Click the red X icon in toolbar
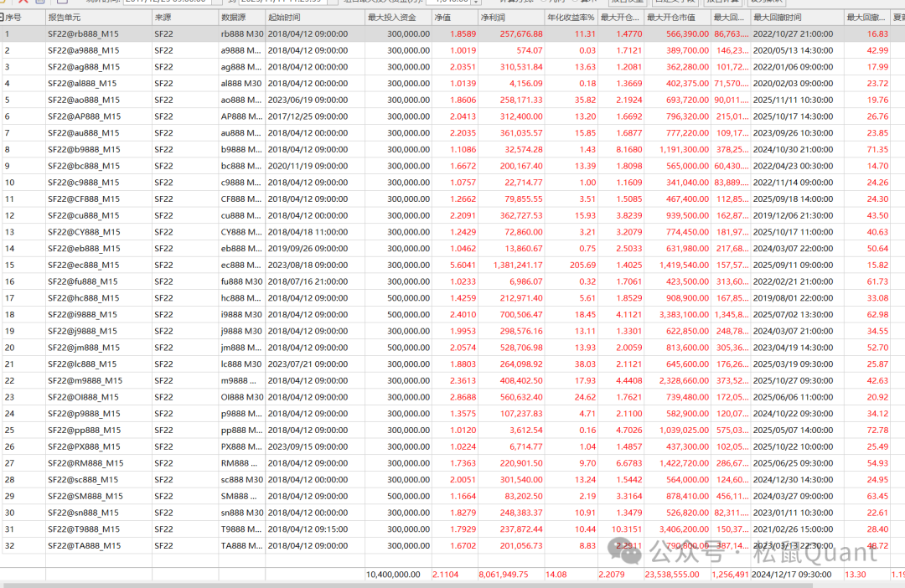The width and height of the screenshot is (905, 588). [x=23, y=2]
